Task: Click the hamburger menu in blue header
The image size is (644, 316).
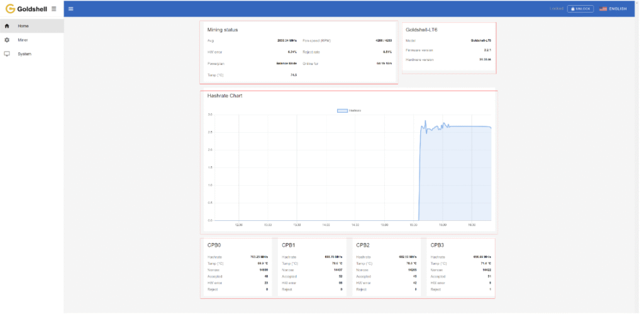Action: click(70, 9)
